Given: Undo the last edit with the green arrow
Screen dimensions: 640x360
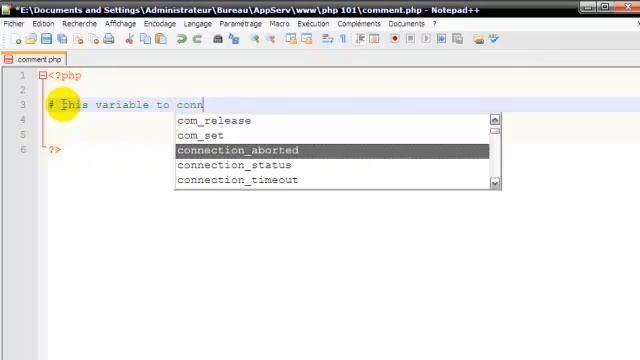Looking at the screenshot, I should pos(182,39).
